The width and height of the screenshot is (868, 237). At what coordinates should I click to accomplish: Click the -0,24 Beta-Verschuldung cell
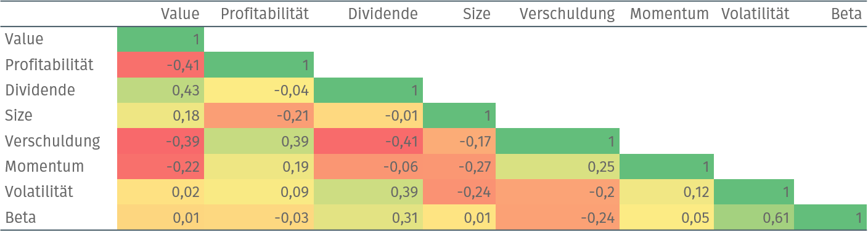pos(557,217)
